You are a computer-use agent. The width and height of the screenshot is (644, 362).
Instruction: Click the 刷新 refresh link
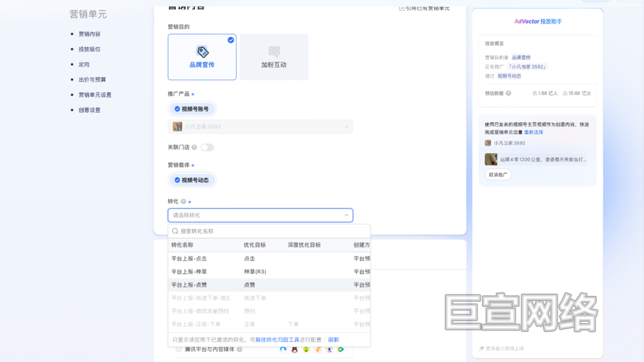pyautogui.click(x=333, y=339)
